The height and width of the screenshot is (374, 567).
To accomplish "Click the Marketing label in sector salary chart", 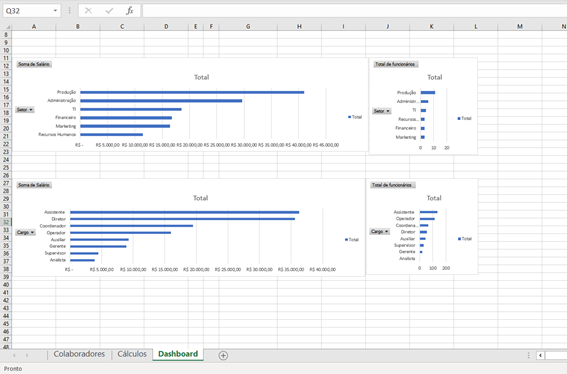I will tap(66, 126).
